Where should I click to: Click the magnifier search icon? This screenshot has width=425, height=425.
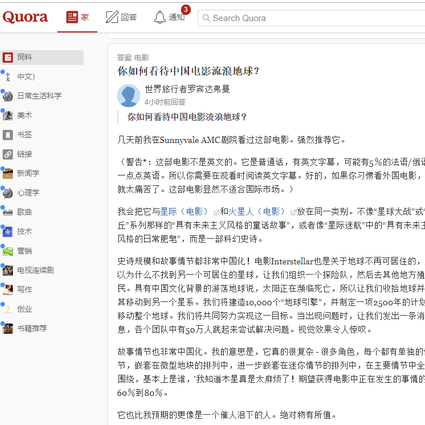pos(206,18)
